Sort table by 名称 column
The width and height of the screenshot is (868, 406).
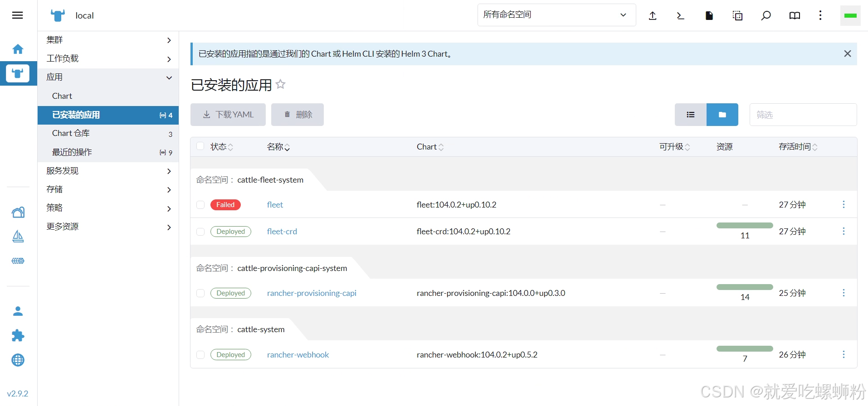point(278,147)
